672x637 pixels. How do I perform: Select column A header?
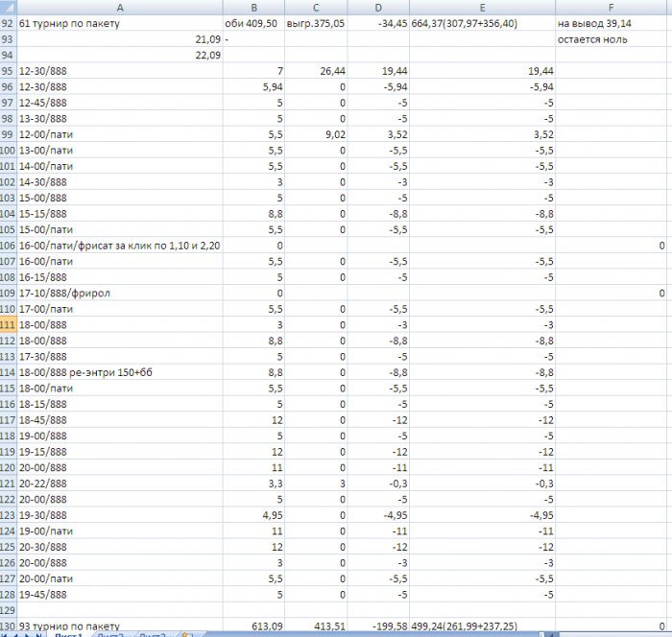point(120,8)
